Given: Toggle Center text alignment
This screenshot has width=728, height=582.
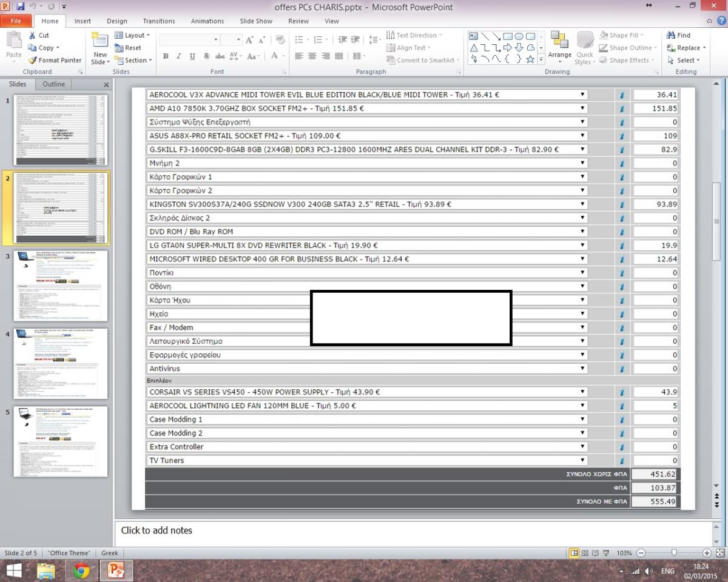Looking at the screenshot, I should pyautogui.click(x=312, y=56).
